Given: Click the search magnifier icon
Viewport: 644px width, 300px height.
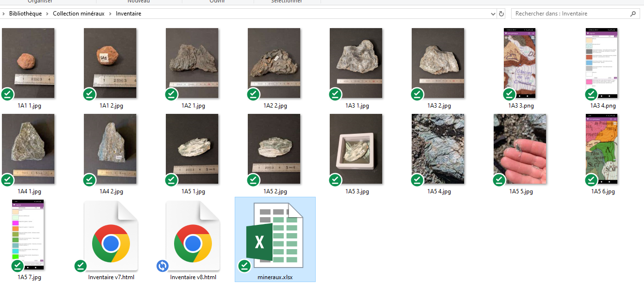Looking at the screenshot, I should click(x=633, y=14).
